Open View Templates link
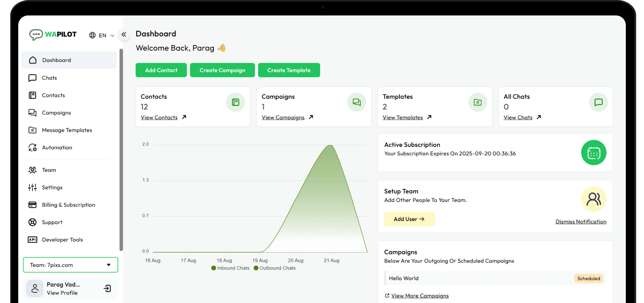Screen dimensions: 644x303 pos(403,117)
